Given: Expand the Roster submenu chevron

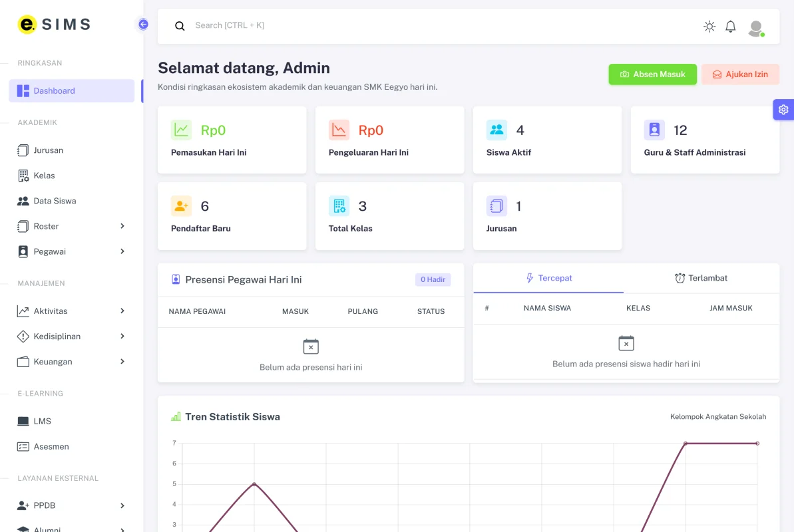Looking at the screenshot, I should (x=122, y=226).
